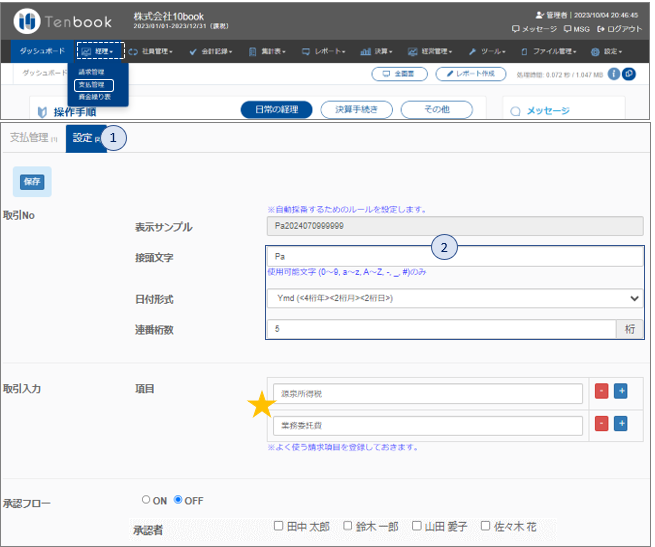Click the ダッシュボード breadcrumb text

click(44, 73)
